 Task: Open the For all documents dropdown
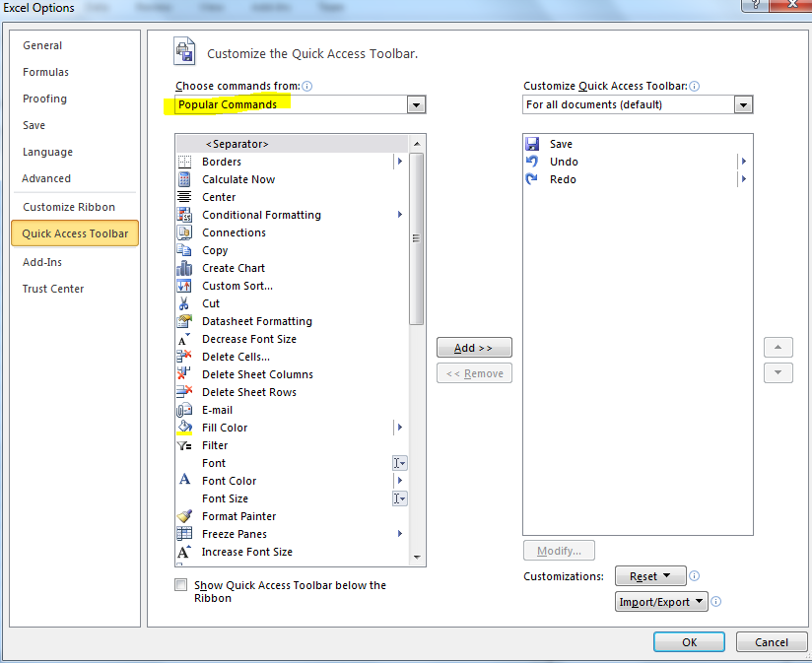743,104
